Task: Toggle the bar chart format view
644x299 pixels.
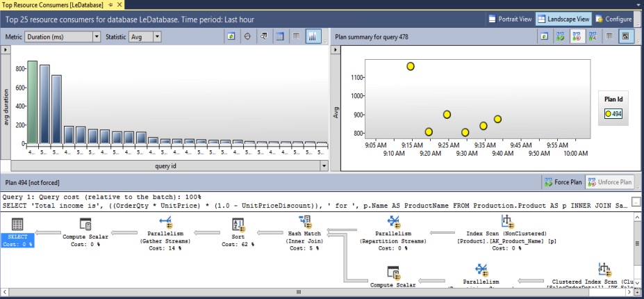Action: [x=313, y=37]
